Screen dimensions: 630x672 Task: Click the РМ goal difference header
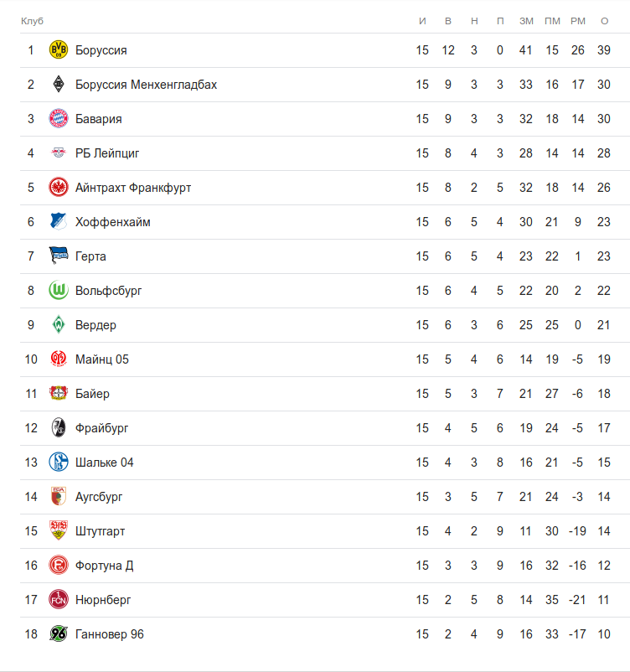[x=578, y=21]
